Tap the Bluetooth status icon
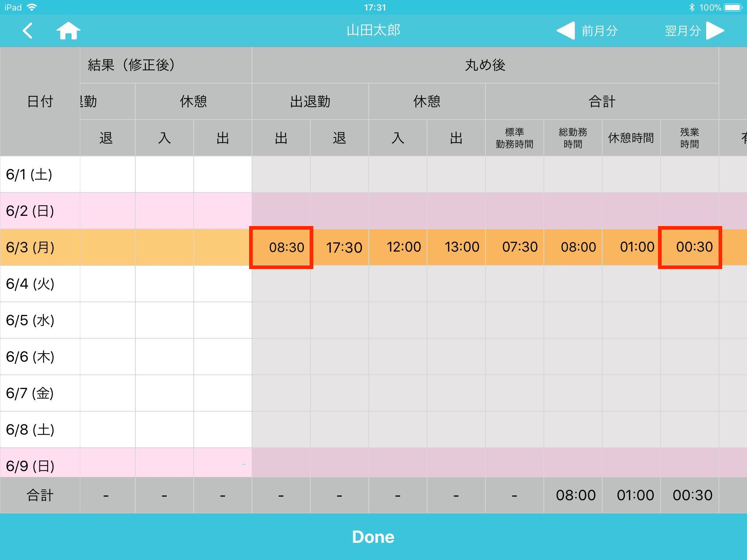This screenshot has height=560, width=747. (x=692, y=7)
